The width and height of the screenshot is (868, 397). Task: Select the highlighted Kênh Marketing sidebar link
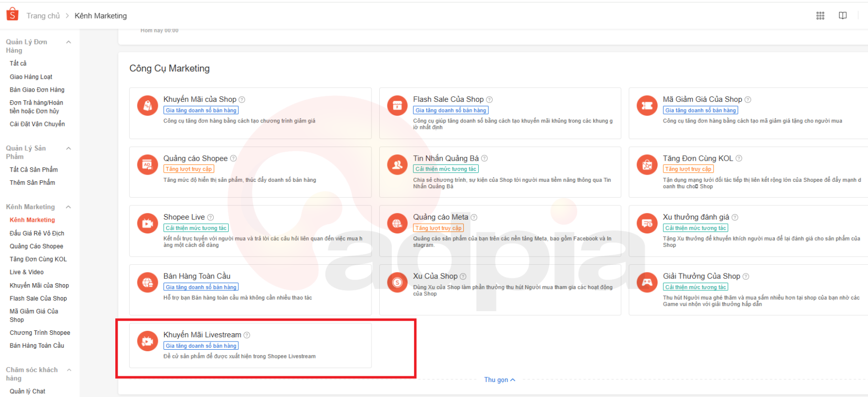(32, 220)
